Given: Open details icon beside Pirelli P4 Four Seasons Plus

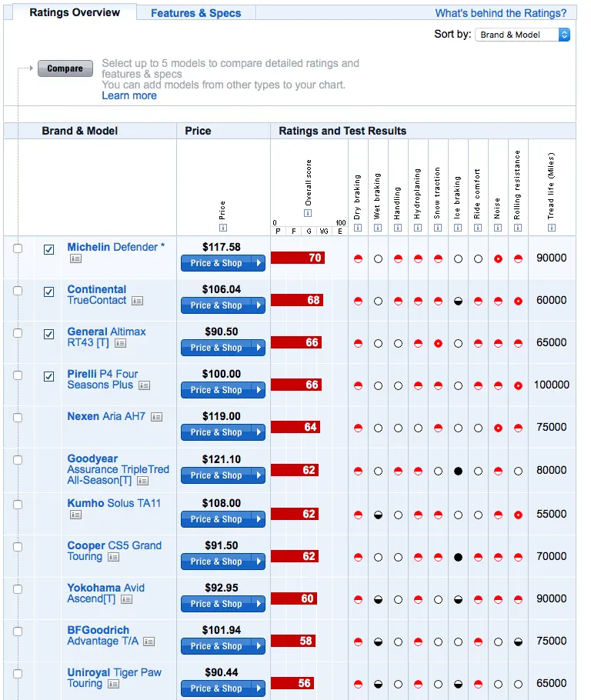Looking at the screenshot, I should pos(144,385).
